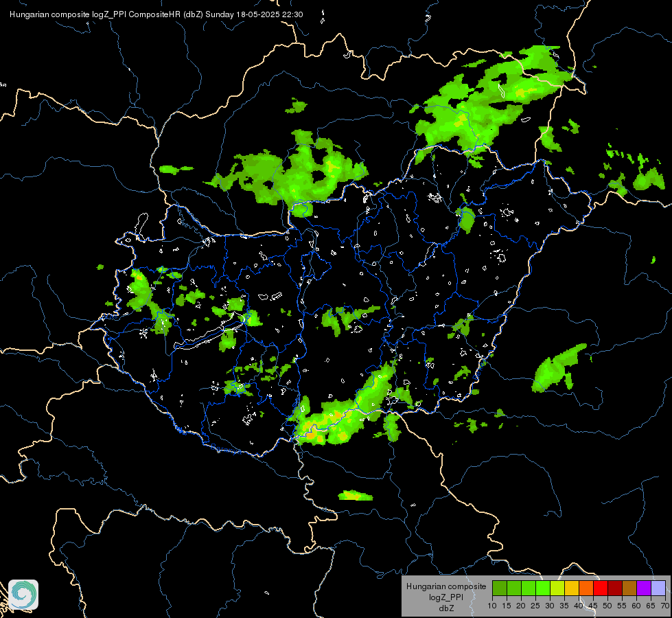Select the 65-70 dBZ lavender swatch

(x=658, y=588)
